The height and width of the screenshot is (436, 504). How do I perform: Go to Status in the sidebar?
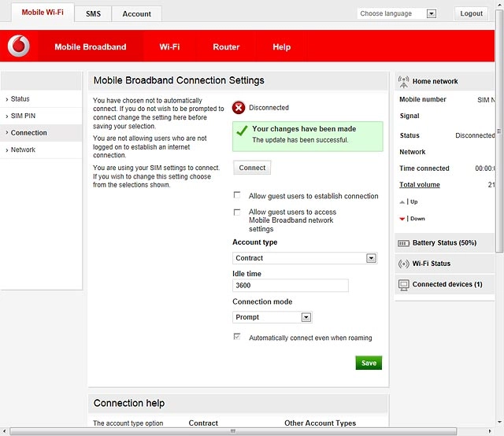coord(41,99)
